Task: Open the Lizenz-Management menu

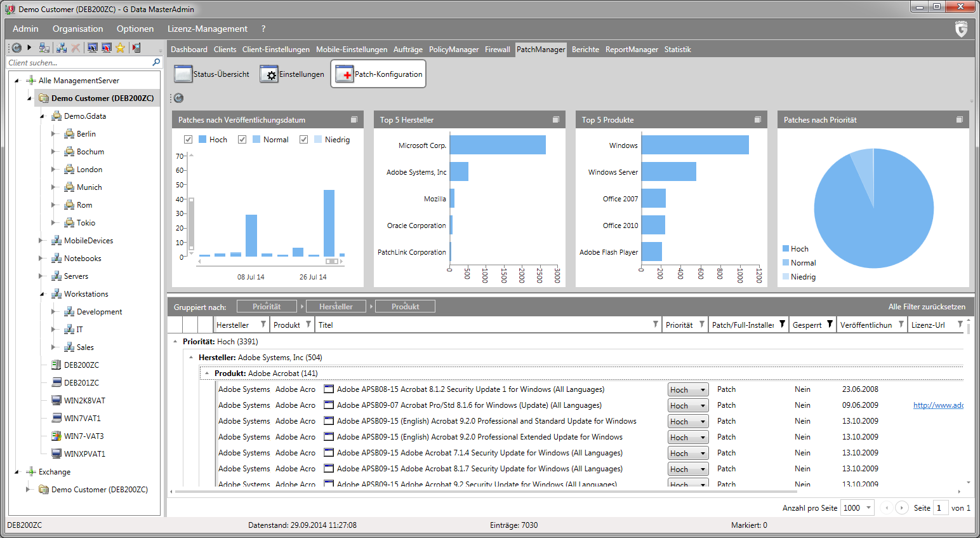Action: 207,29
